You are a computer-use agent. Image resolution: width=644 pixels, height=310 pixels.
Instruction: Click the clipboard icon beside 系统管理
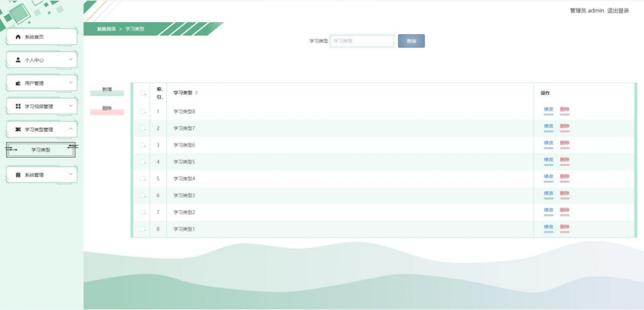[x=19, y=175]
